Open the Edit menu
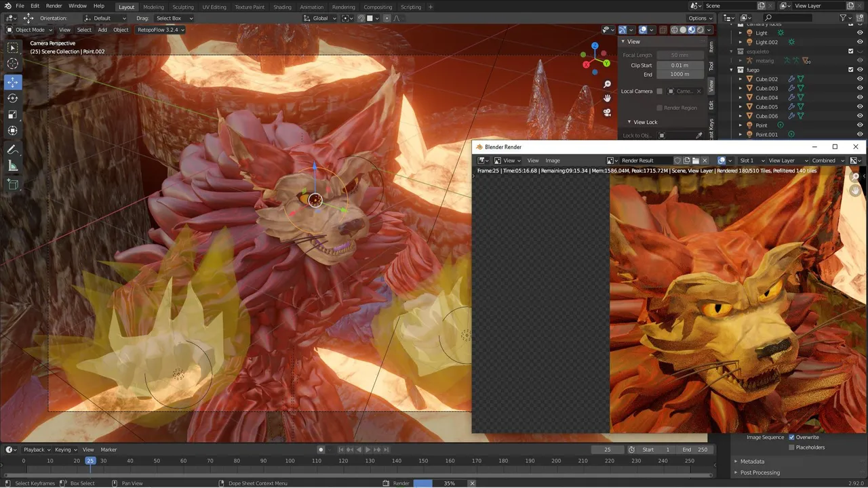 click(x=35, y=6)
